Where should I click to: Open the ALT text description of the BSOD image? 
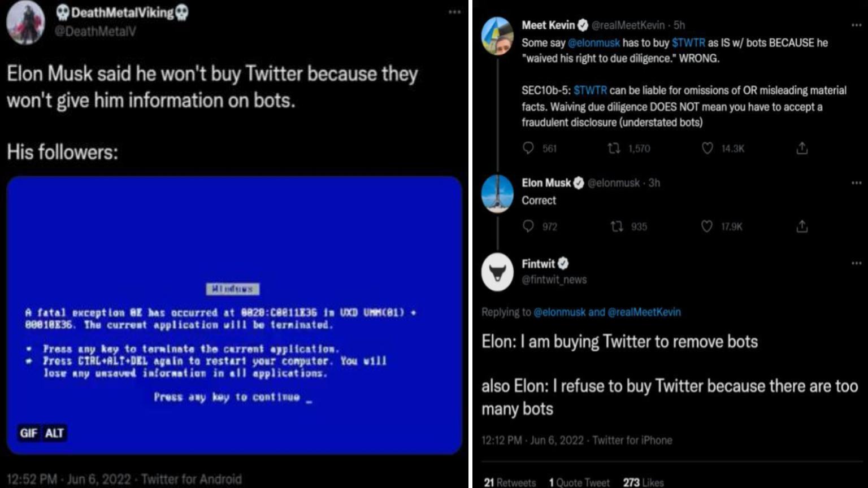pos(53,433)
